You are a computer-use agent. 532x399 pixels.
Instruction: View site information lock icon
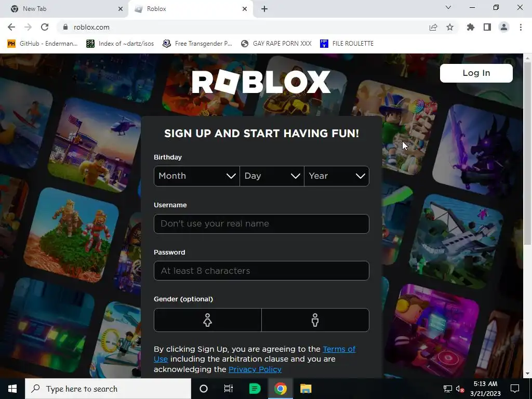click(65, 27)
